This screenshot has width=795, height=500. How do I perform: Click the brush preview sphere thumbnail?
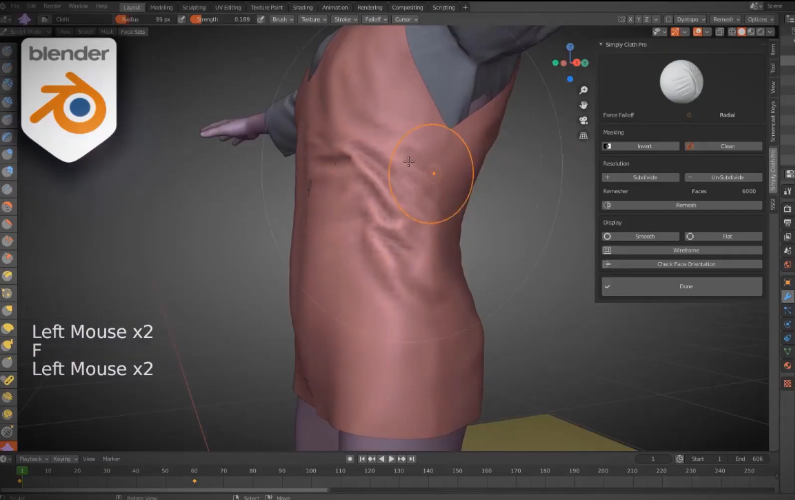pyautogui.click(x=681, y=82)
